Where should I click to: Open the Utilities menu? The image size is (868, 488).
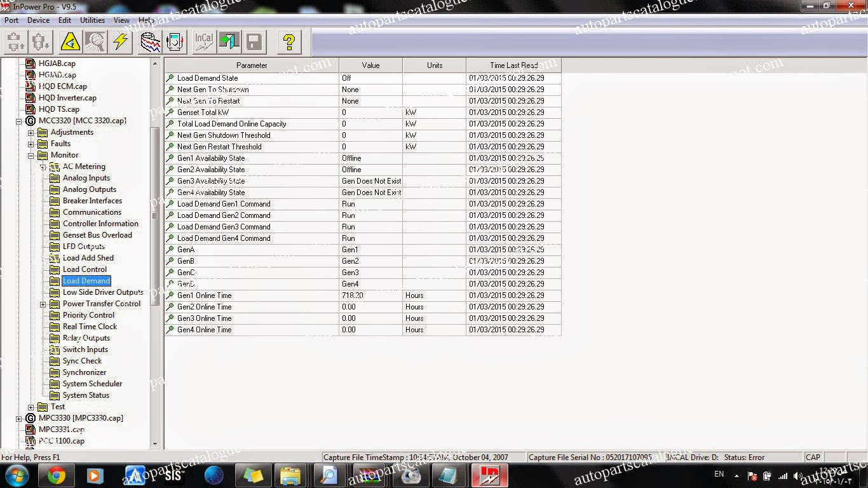click(92, 20)
